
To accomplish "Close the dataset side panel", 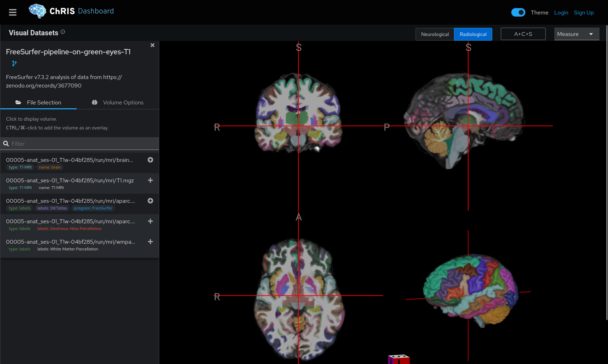I will (153, 45).
